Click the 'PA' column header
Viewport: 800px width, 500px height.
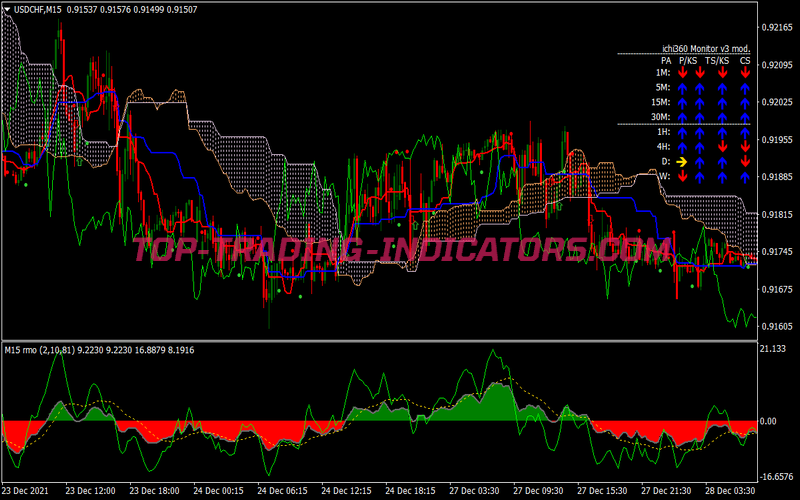pos(666,61)
